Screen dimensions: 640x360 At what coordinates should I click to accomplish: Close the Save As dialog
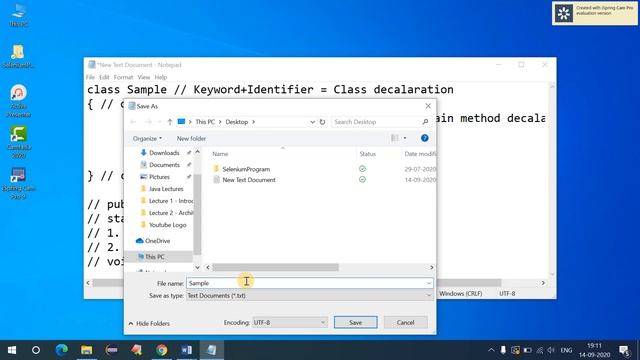point(428,106)
